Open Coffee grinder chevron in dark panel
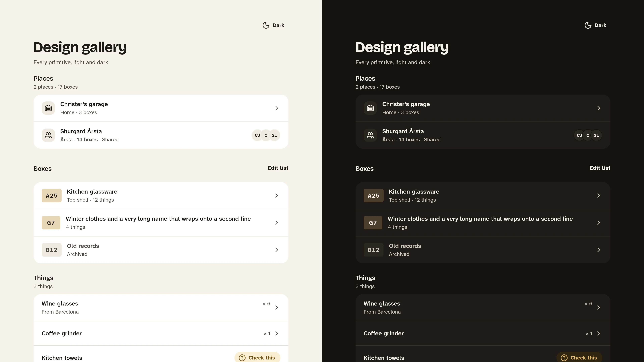Viewport: 644px width, 362px height. [x=599, y=334]
